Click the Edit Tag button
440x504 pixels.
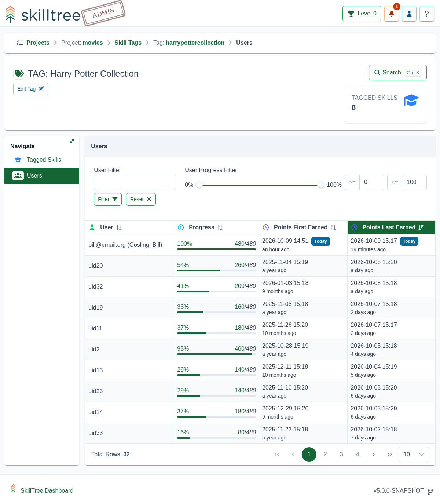(30, 89)
